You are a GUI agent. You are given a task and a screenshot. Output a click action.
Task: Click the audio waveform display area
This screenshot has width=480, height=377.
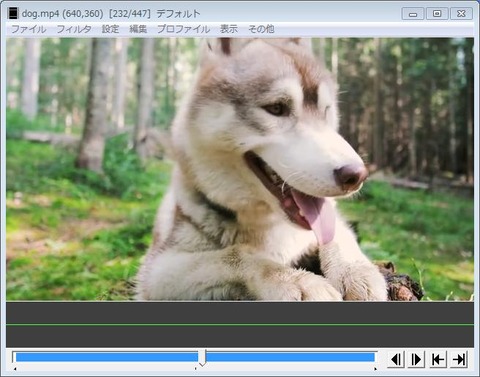tap(240, 325)
